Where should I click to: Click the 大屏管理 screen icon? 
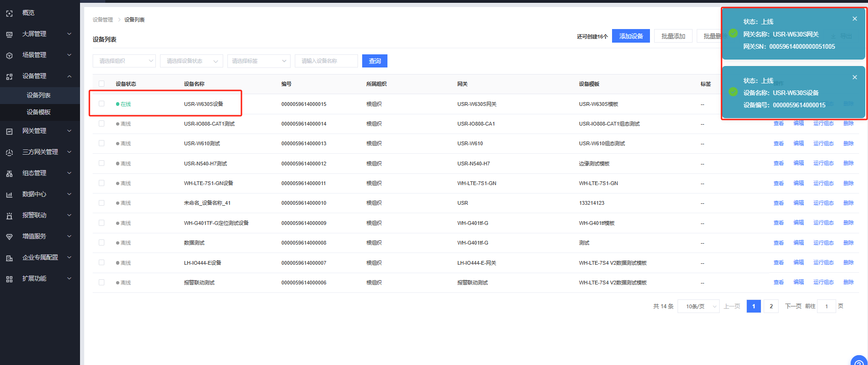[x=9, y=34]
